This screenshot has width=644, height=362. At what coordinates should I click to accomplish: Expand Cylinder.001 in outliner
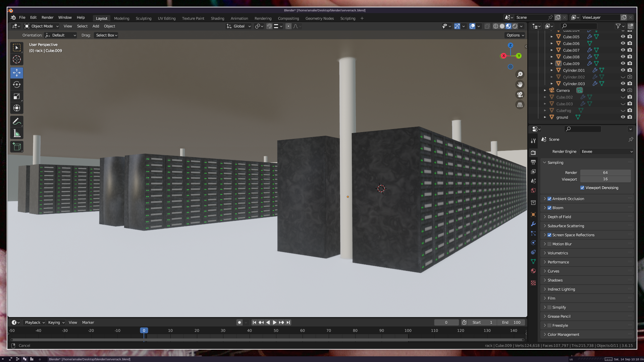tap(552, 70)
